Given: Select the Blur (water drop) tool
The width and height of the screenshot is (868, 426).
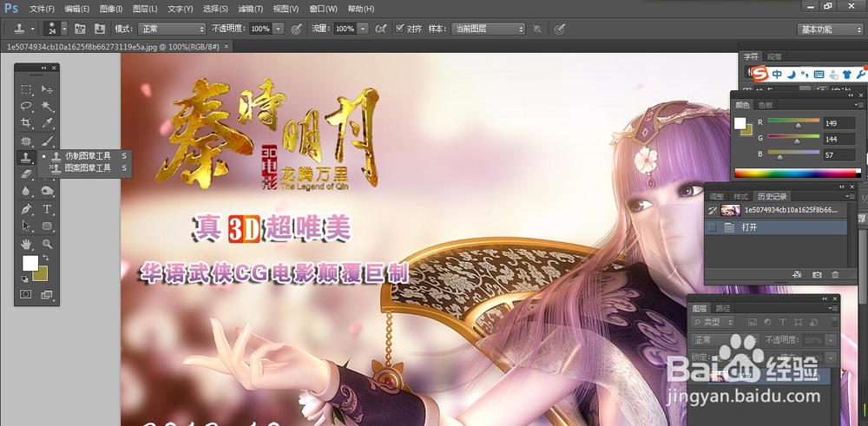Looking at the screenshot, I should point(26,191).
